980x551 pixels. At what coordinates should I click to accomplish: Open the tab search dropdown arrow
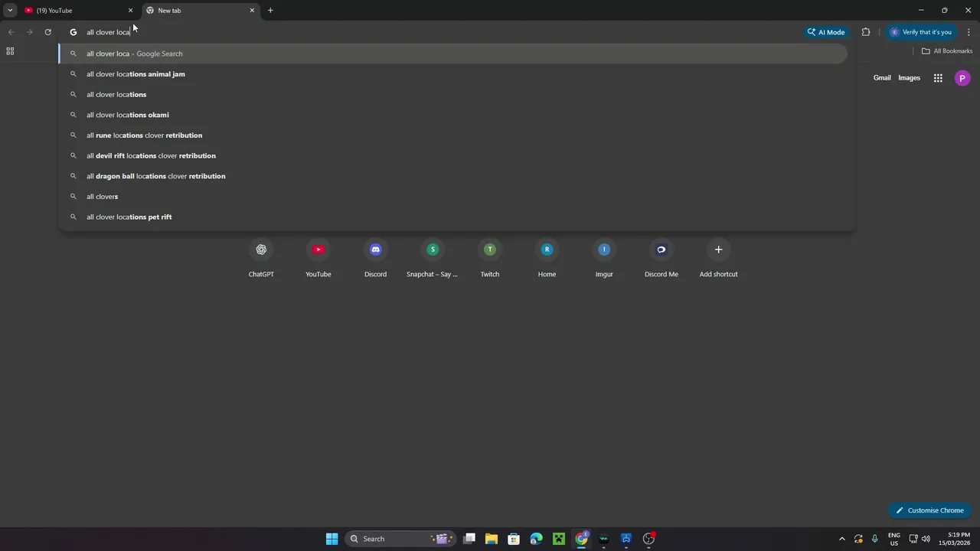click(x=10, y=11)
